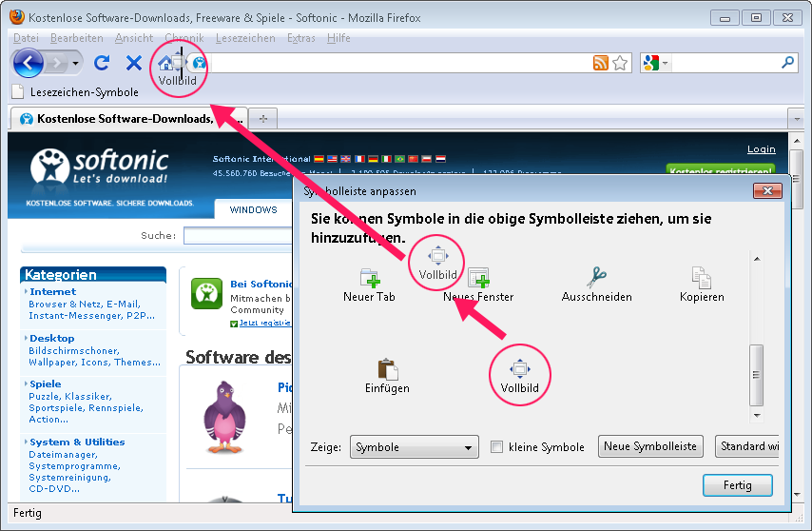812x531 pixels.
Task: Open the Zeige Symbole dropdown
Action: pyautogui.click(x=415, y=446)
